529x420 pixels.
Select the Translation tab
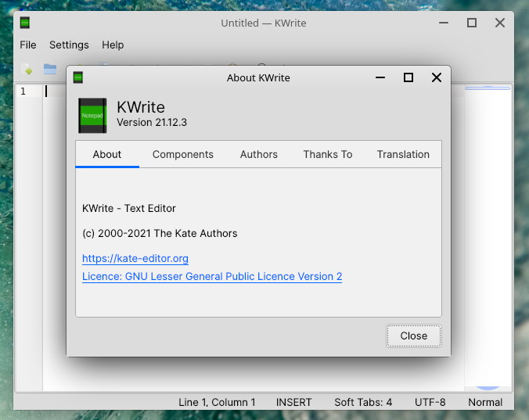tap(403, 154)
